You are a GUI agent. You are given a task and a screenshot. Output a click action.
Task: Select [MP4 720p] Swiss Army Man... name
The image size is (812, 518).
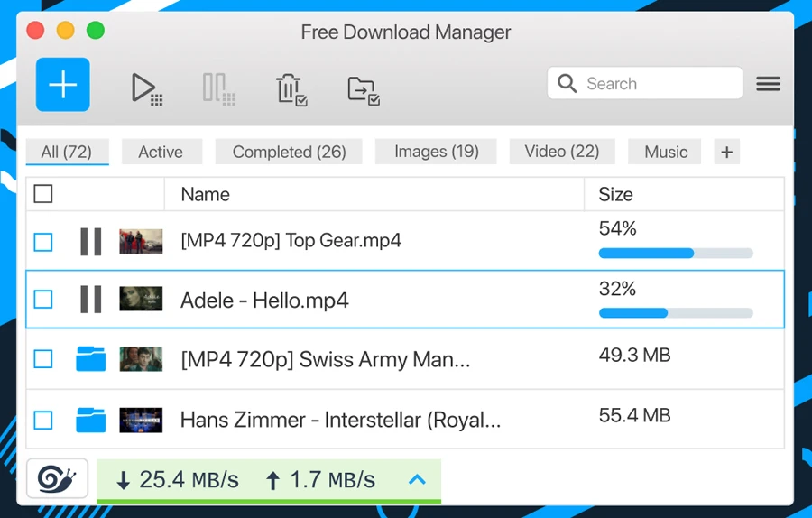pos(325,359)
